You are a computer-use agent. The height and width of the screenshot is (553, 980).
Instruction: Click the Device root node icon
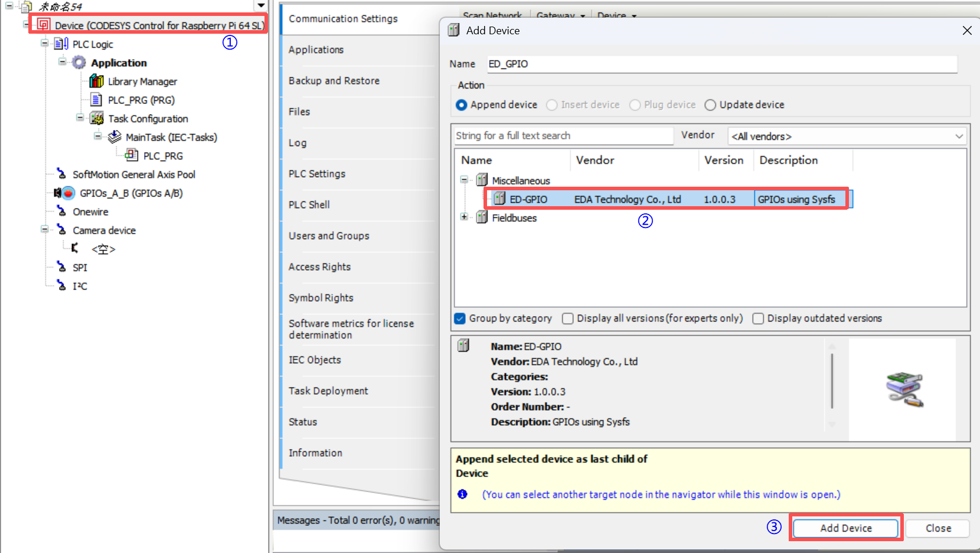[43, 25]
